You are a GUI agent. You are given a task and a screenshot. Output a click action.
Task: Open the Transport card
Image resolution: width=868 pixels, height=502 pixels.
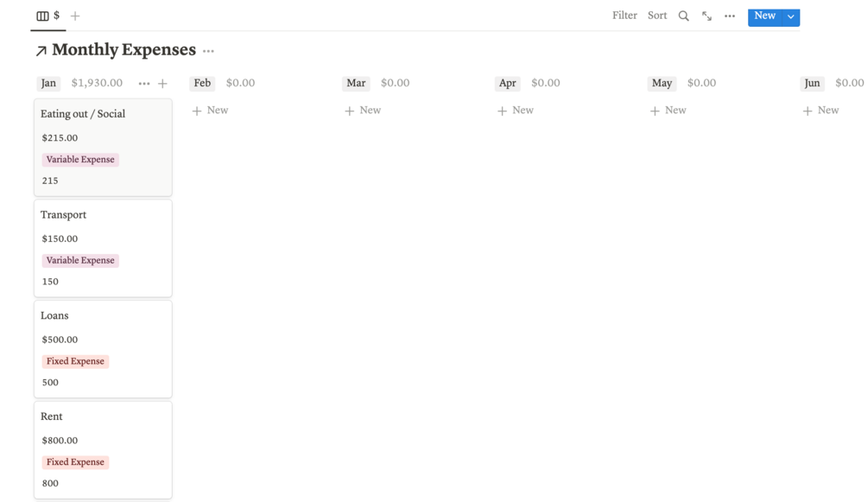click(x=103, y=248)
